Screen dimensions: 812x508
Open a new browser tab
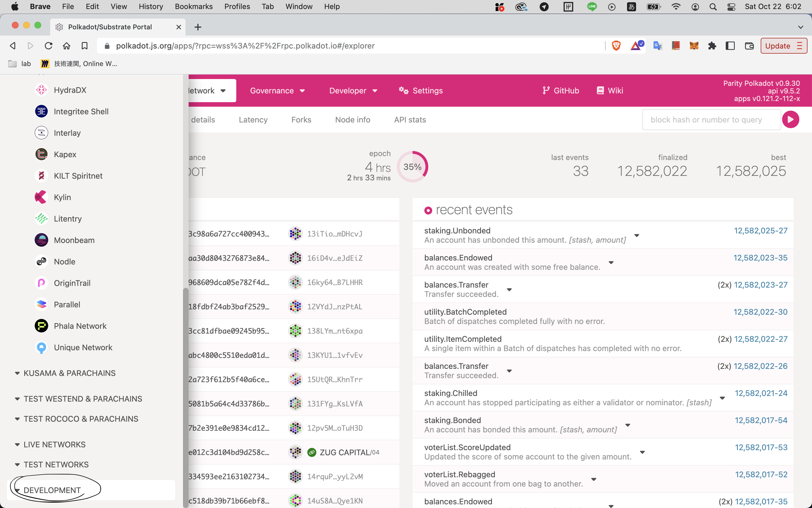click(198, 27)
